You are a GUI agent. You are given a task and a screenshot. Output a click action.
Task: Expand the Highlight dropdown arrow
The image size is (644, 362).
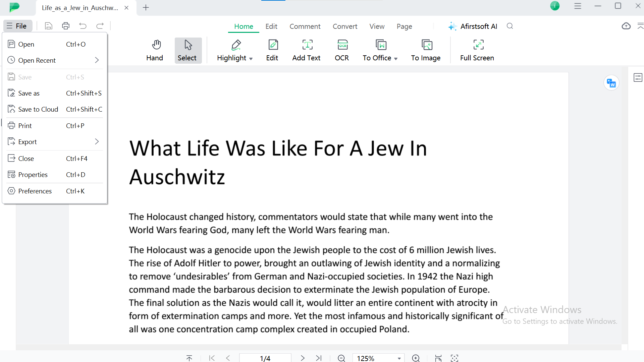click(251, 58)
